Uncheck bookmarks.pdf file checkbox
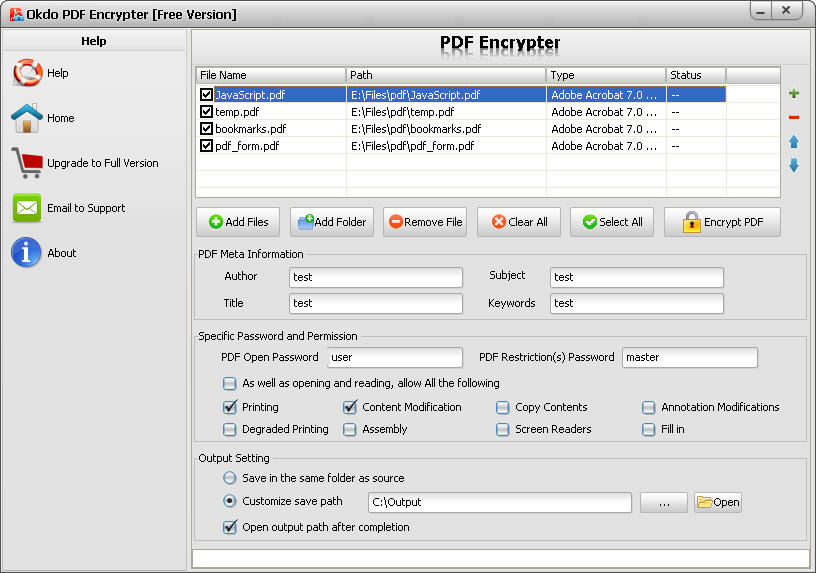This screenshot has width=816, height=573. tap(206, 129)
